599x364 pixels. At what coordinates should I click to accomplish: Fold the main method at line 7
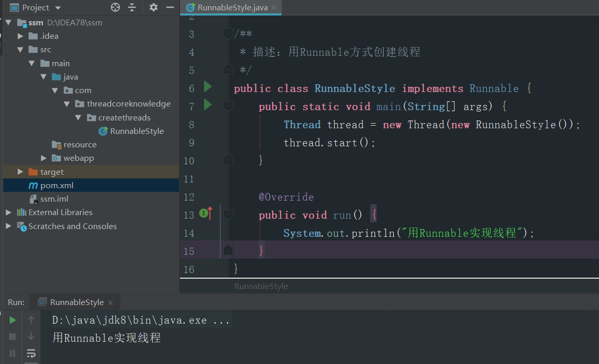point(228,106)
